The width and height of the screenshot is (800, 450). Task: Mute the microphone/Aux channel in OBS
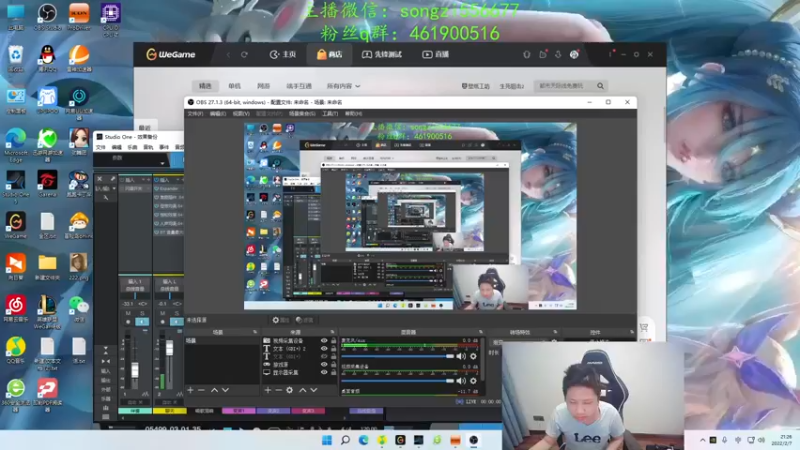461,357
